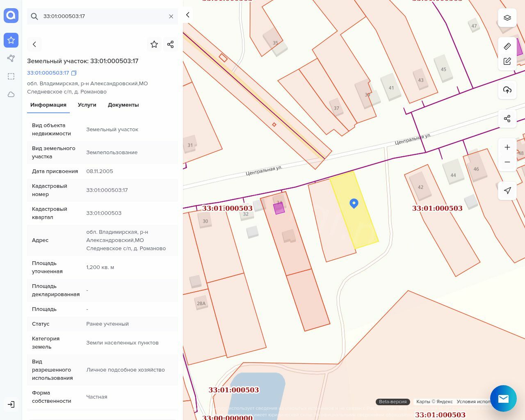The image size is (525, 420).
Task: Add this land plot to favorites
Action: [x=154, y=44]
